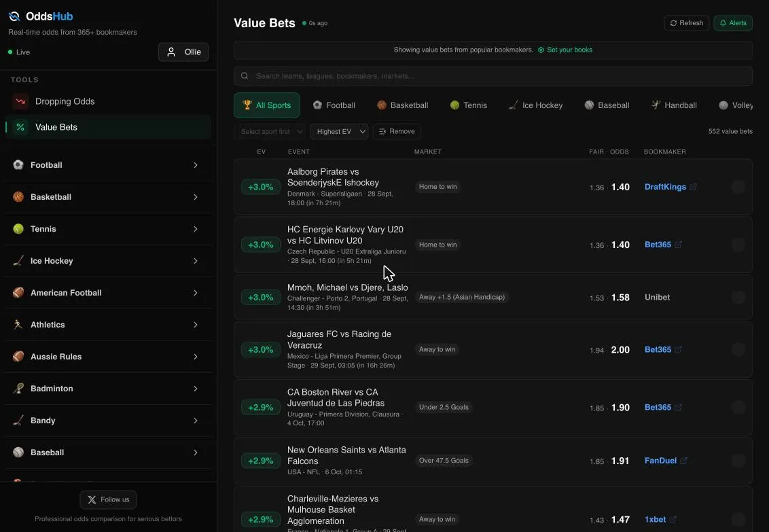
Task: Expand the Badminton sidebar chevron
Action: pyautogui.click(x=196, y=389)
